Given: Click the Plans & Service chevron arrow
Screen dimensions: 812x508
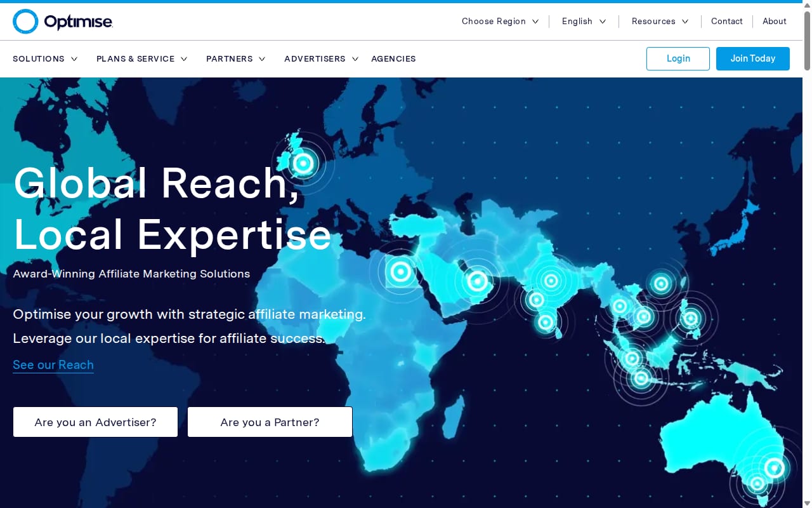Looking at the screenshot, I should point(184,59).
